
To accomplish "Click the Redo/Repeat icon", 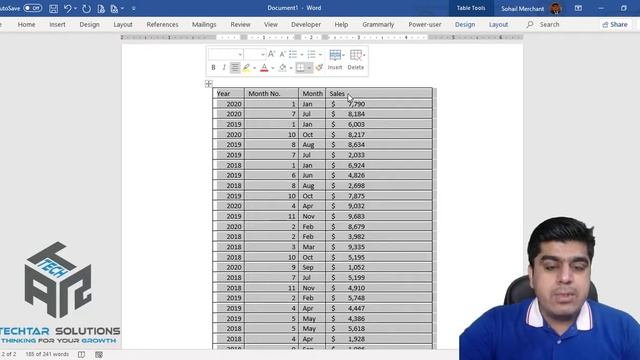I will [x=87, y=8].
